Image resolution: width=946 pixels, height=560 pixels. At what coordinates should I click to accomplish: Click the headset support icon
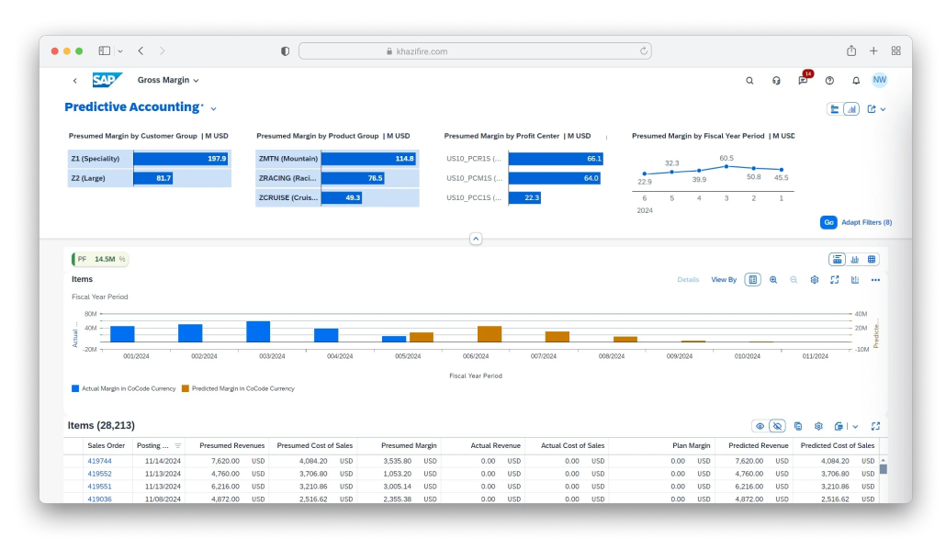pos(776,81)
